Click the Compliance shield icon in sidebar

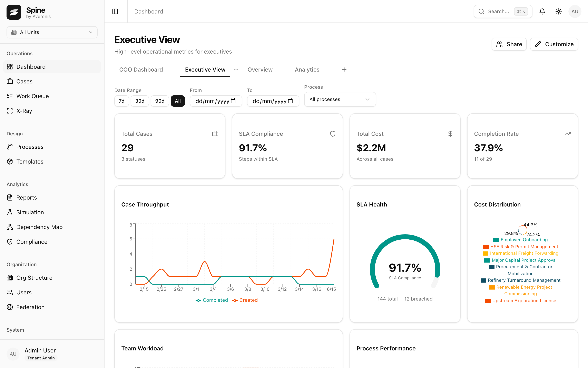pos(10,242)
